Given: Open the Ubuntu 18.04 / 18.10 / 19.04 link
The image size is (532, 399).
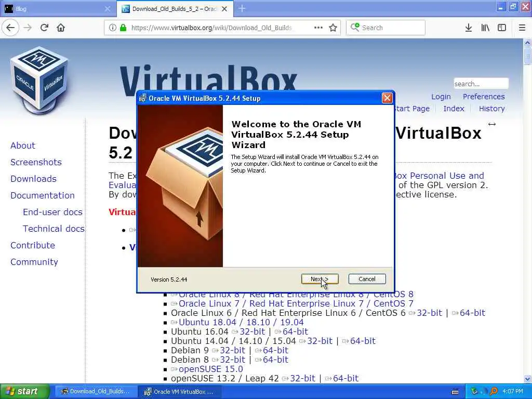Looking at the screenshot, I should tap(241, 322).
